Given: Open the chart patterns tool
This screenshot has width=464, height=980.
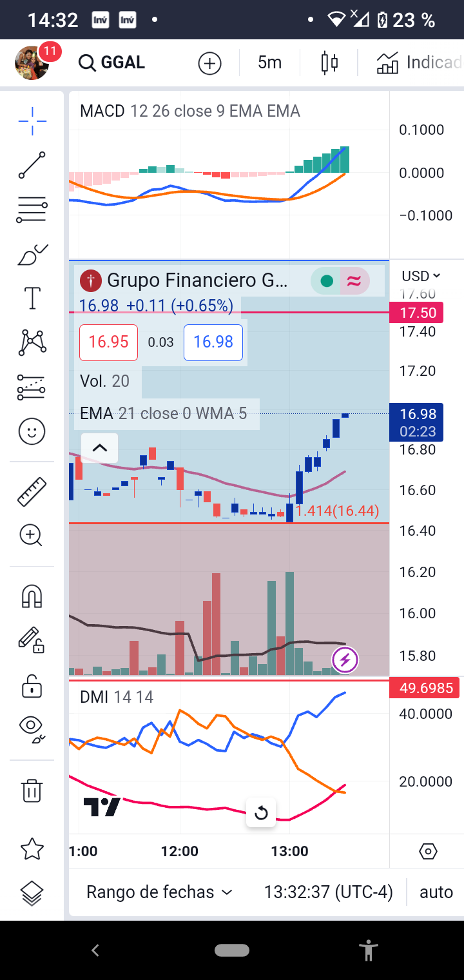Looking at the screenshot, I should click(x=32, y=342).
